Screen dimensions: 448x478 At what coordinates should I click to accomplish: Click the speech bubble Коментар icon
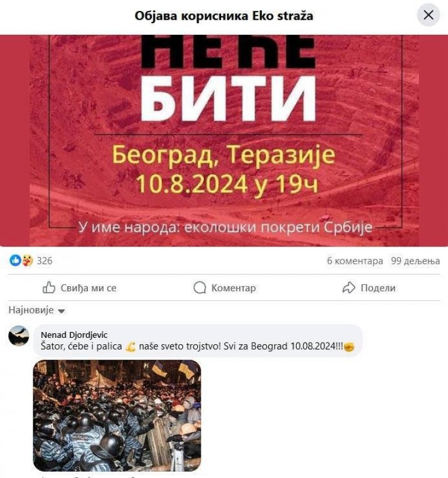[200, 287]
